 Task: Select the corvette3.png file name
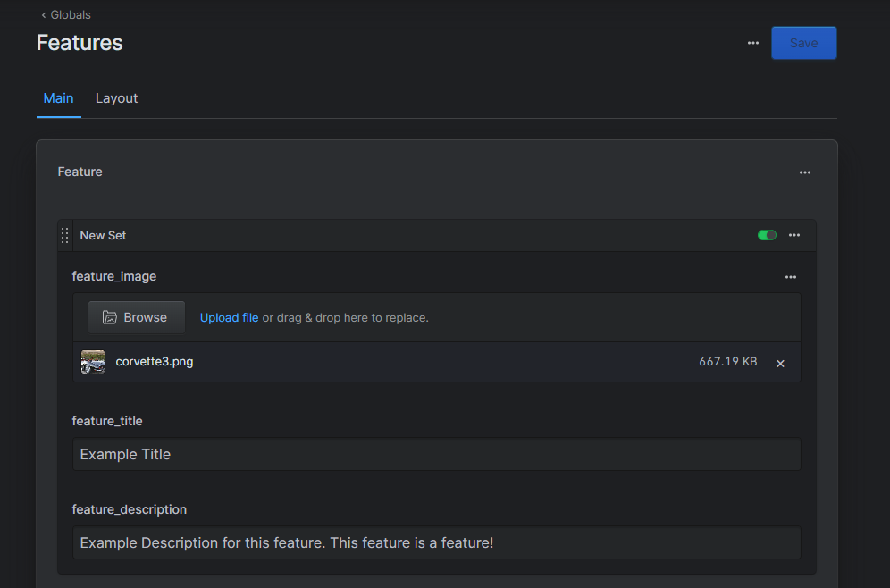tap(155, 362)
